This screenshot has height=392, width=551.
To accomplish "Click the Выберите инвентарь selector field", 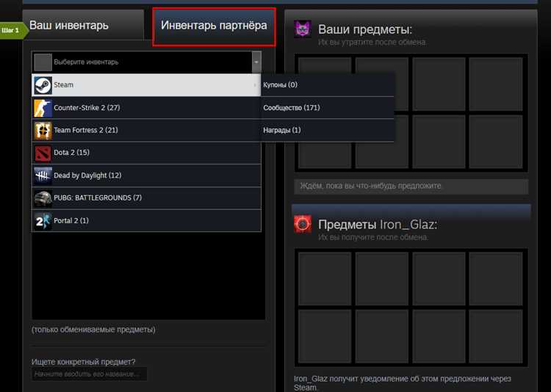I will tap(146, 62).
